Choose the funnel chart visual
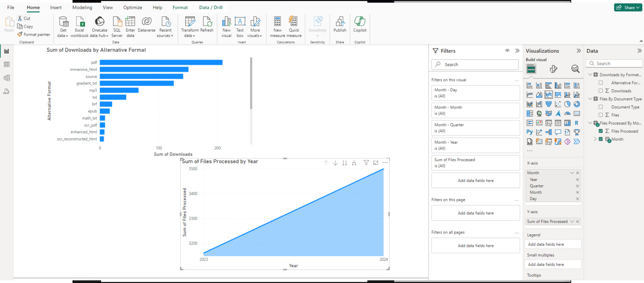 tap(548, 104)
